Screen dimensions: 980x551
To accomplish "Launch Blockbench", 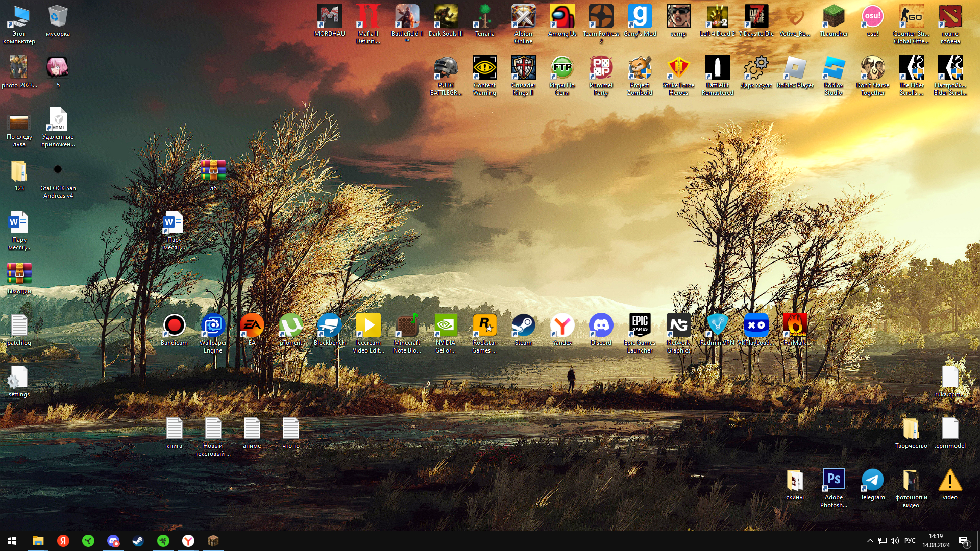I will point(329,330).
